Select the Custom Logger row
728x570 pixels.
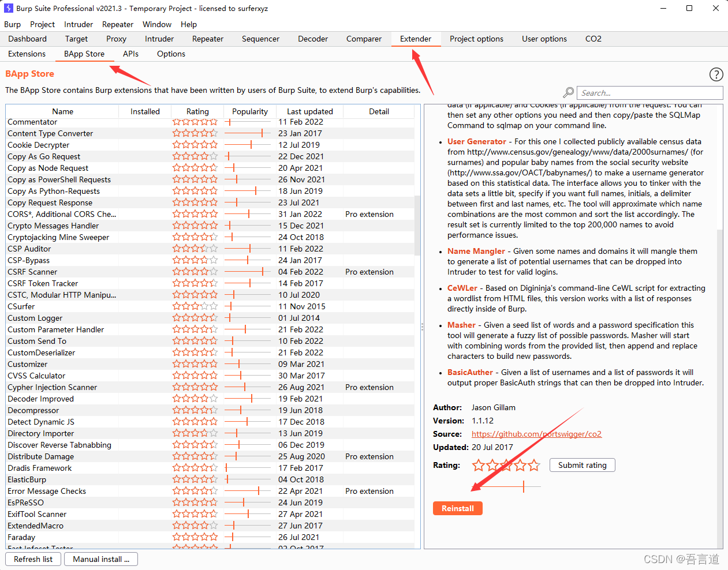point(210,318)
